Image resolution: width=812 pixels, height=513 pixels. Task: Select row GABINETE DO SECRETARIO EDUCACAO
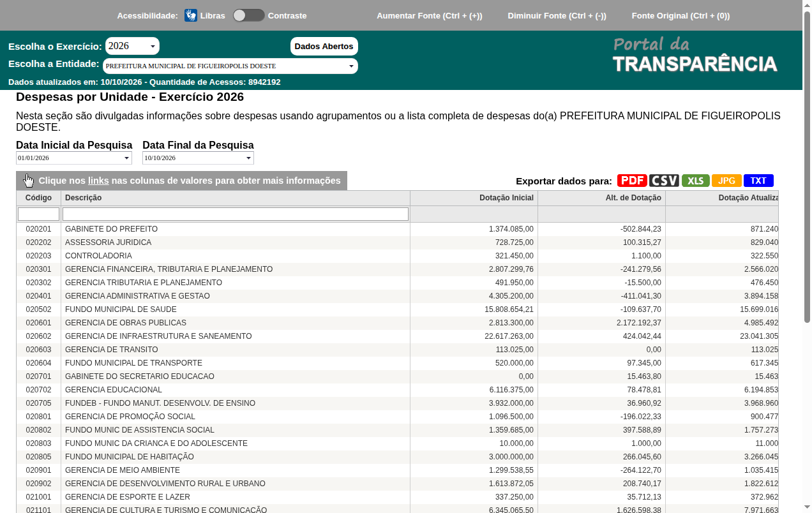pos(397,376)
